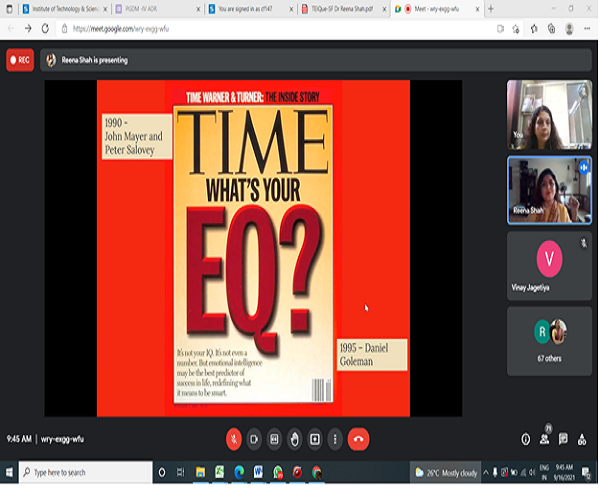Refresh the Meet page
600x500 pixels.
[45, 28]
